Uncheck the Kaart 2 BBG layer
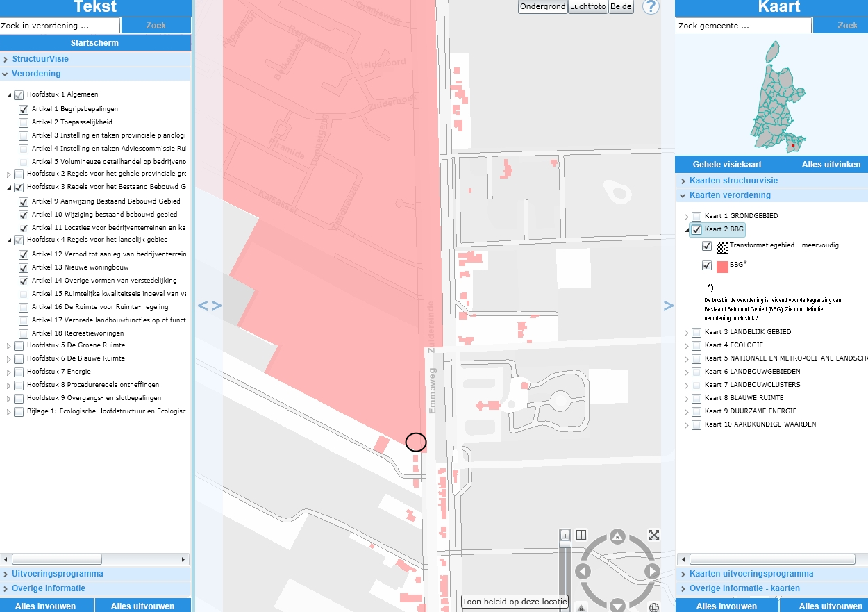This screenshot has height=612, width=868. click(696, 229)
